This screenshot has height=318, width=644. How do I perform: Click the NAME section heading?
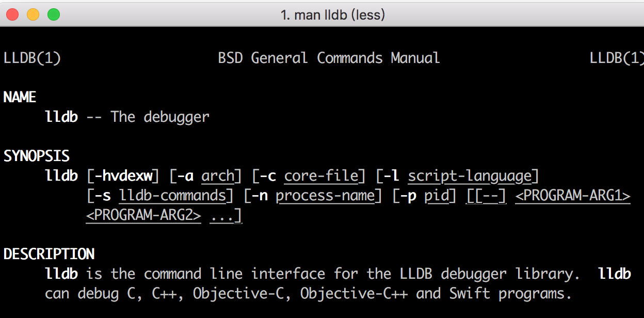20,97
